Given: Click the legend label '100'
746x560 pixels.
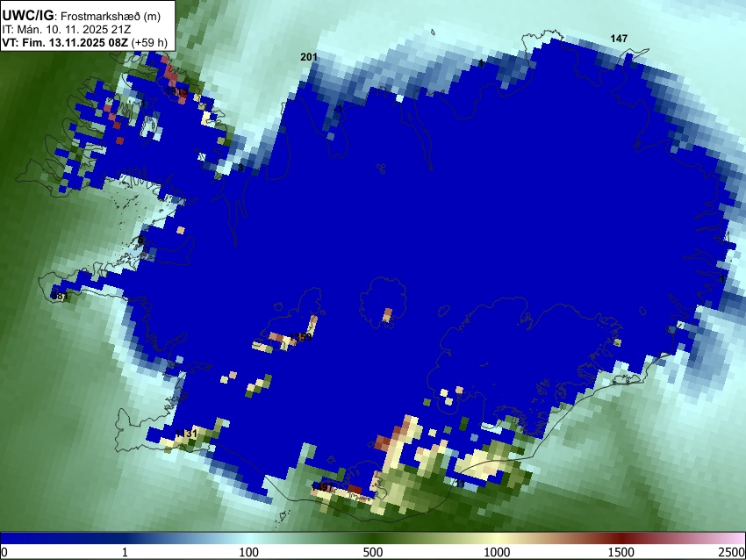Looking at the screenshot, I should [x=248, y=552].
